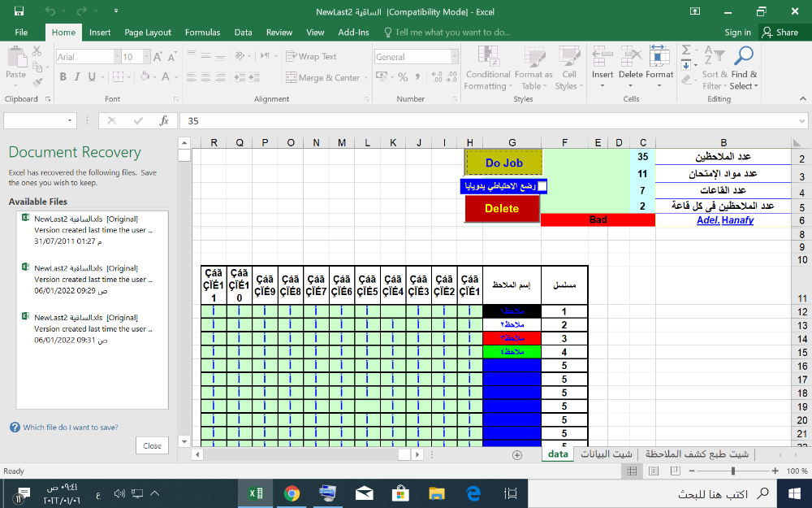Click the Comma Style icon
The width and height of the screenshot is (812, 508).
417,77
